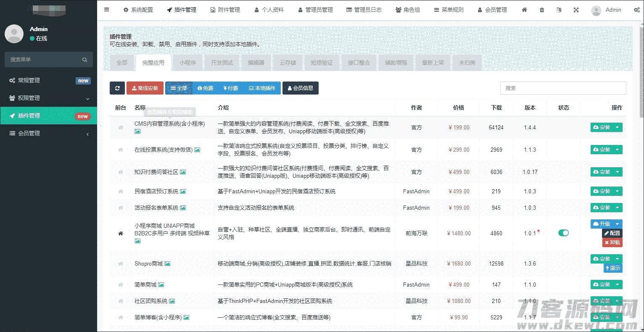
Task: Click home icon in 小程序商城 UNIAPP row
Action: coord(121,233)
